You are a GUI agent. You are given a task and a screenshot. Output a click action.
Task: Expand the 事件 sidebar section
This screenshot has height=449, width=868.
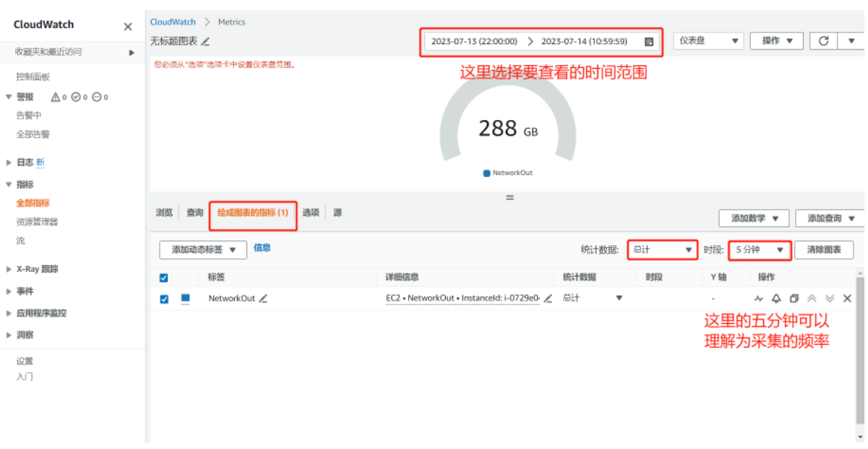(x=9, y=291)
